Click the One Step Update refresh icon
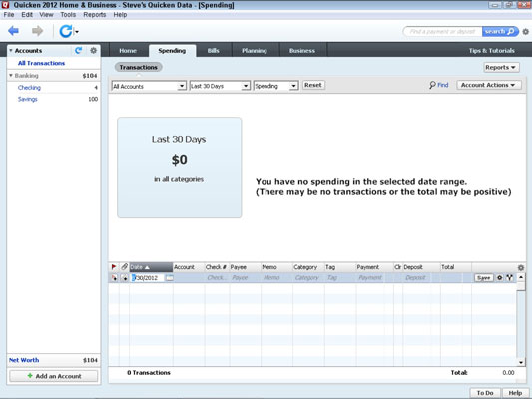532x399 pixels. pyautogui.click(x=66, y=31)
